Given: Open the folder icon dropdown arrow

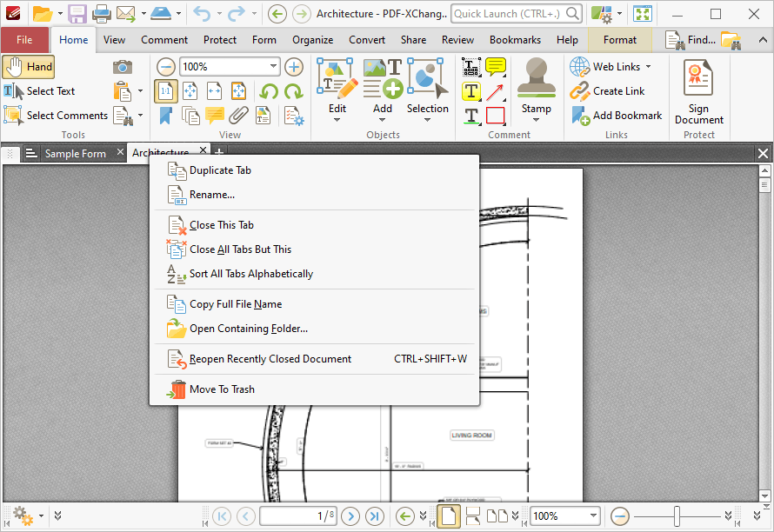Looking at the screenshot, I should click(x=60, y=14).
